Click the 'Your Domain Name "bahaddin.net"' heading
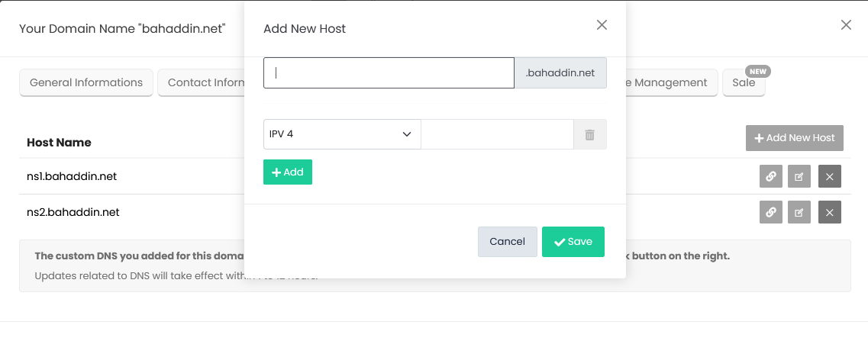The image size is (868, 357). point(122,29)
